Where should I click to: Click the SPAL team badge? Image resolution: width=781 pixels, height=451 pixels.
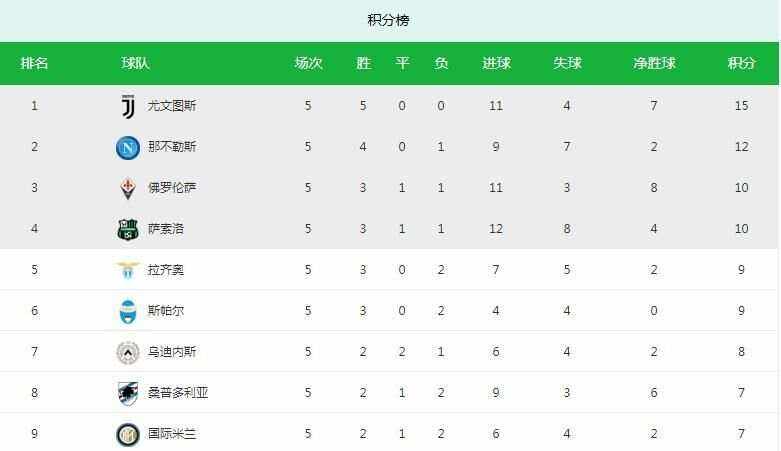pos(127,311)
